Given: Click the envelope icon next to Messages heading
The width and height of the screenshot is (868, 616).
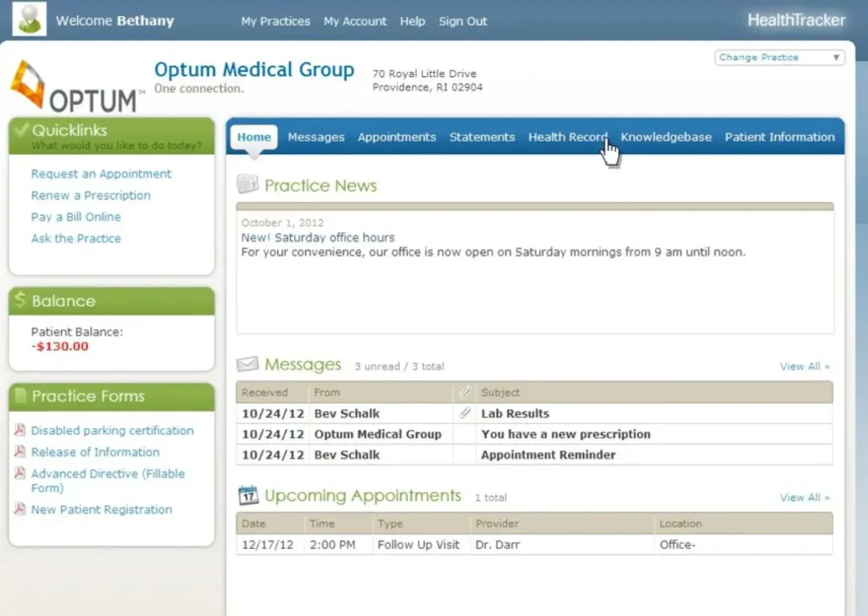Looking at the screenshot, I should point(247,363).
